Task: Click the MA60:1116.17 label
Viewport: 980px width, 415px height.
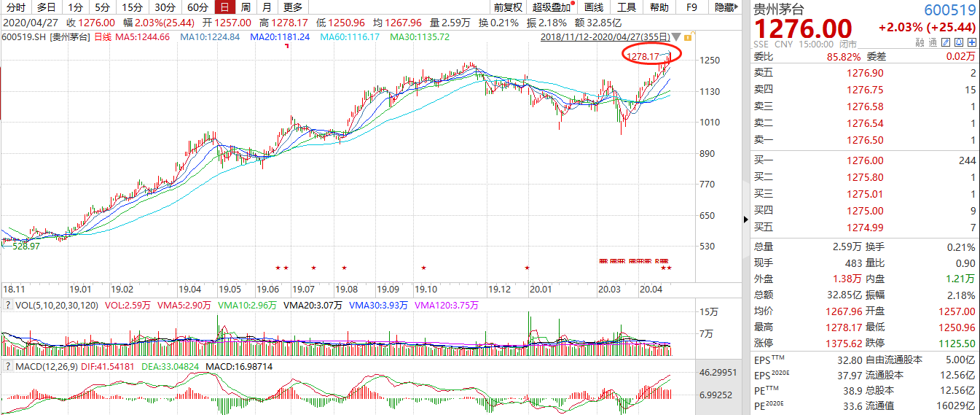Action: tap(350, 36)
